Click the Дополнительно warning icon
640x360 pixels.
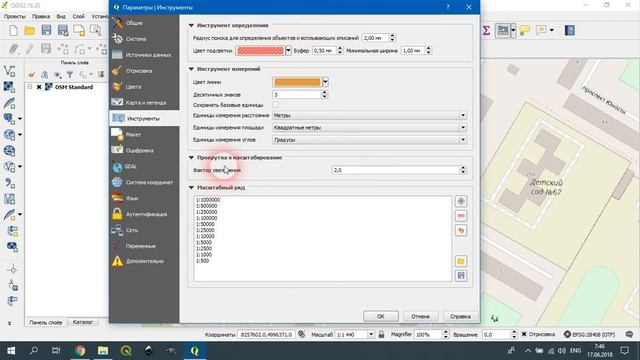pos(117,261)
